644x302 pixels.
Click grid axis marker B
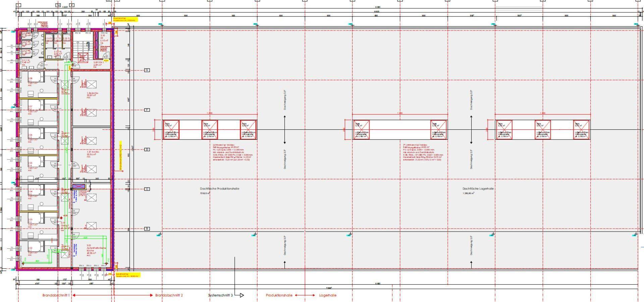click(x=147, y=229)
